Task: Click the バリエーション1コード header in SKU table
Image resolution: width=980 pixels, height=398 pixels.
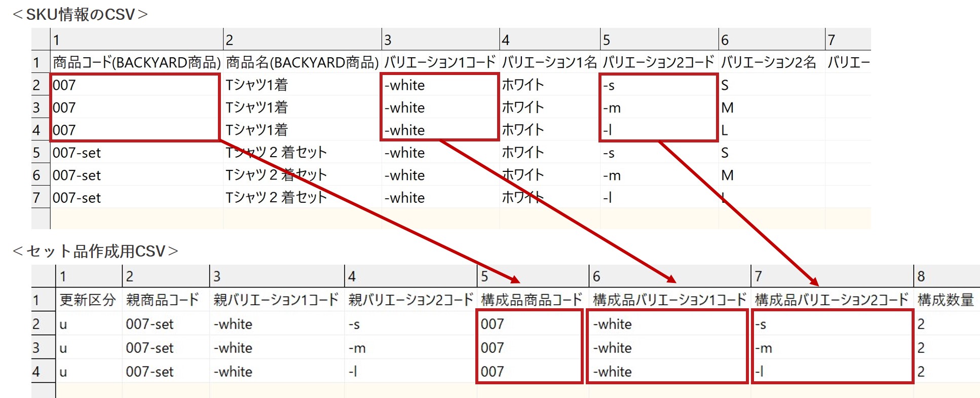Action: pyautogui.click(x=440, y=62)
